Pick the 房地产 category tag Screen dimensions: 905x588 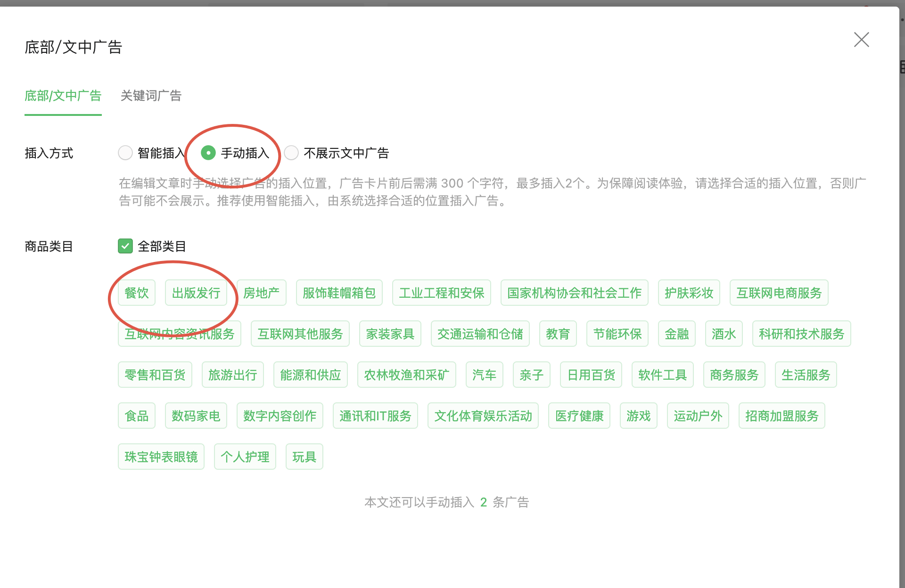coord(262,293)
